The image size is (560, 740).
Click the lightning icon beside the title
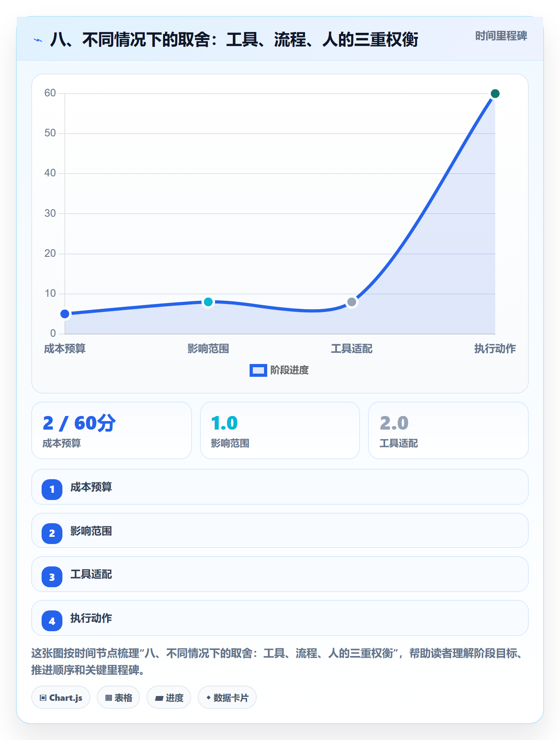coord(38,40)
